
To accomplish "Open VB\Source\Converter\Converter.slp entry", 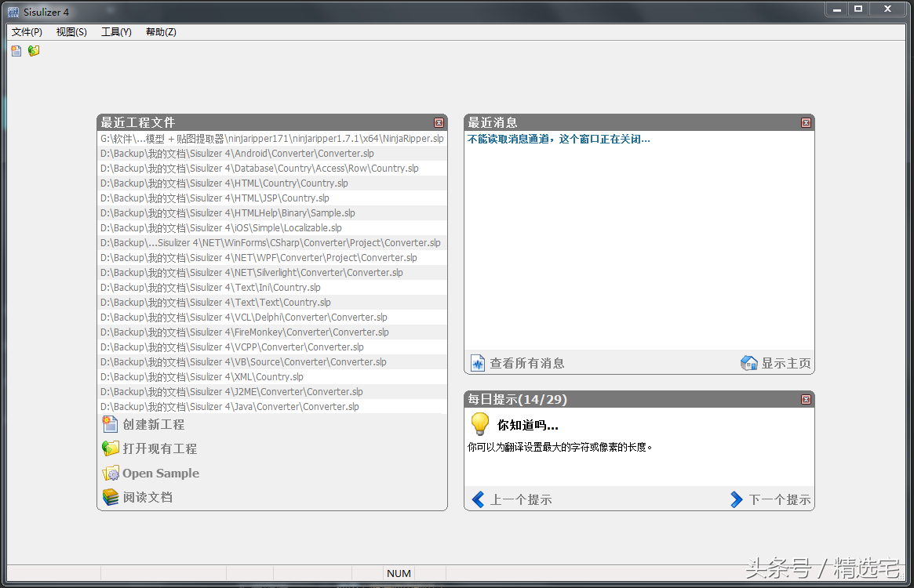I will point(272,362).
